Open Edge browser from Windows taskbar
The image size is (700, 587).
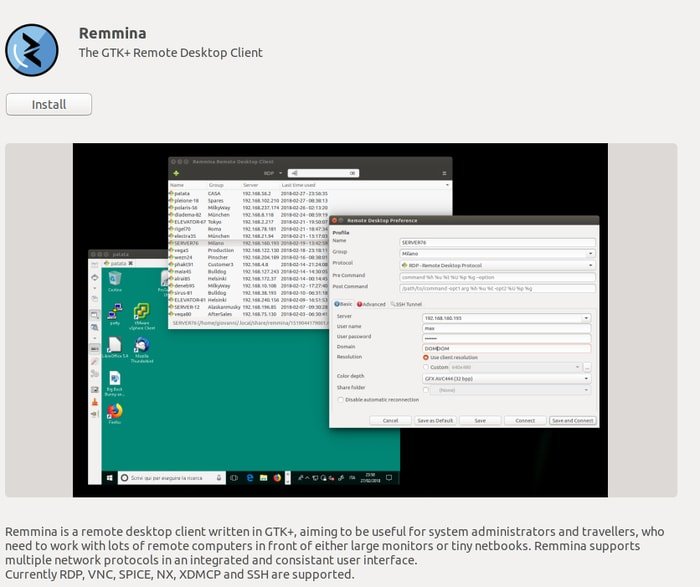[250, 478]
